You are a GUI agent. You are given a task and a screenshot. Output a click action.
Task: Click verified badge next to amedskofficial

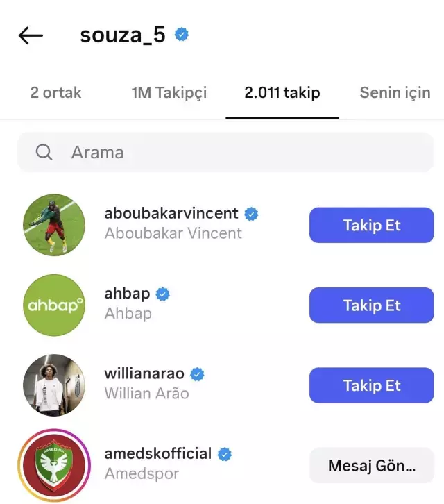[x=225, y=454]
